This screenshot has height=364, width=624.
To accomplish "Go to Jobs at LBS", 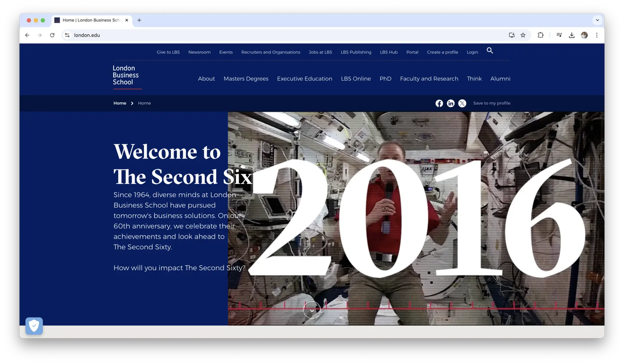I will tap(320, 52).
